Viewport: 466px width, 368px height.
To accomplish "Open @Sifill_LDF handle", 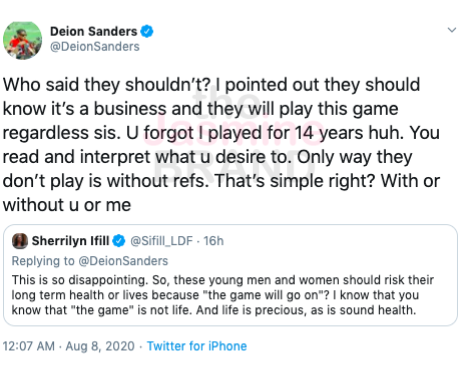I will pos(161,241).
